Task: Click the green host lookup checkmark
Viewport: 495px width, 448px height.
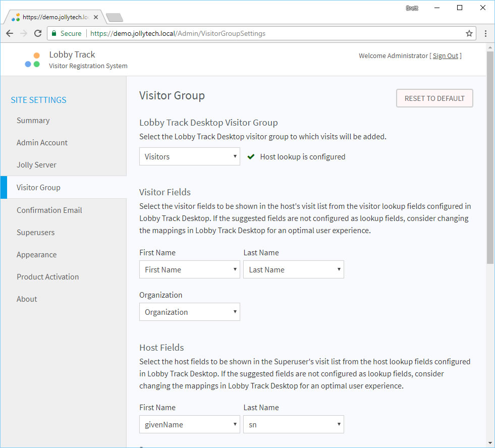Action: [251, 156]
